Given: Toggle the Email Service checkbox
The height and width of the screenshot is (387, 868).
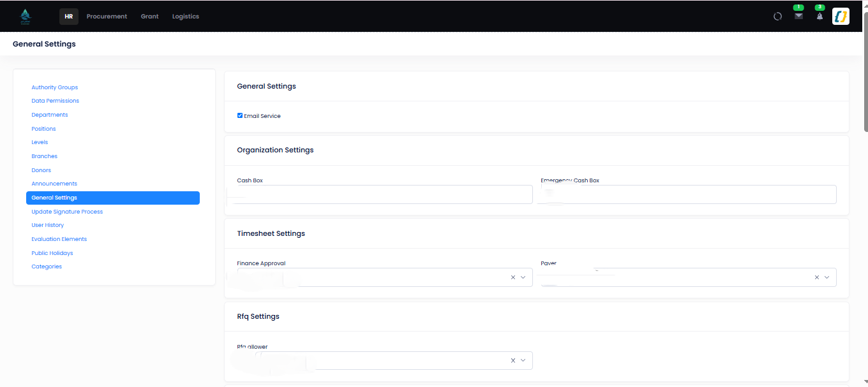Looking at the screenshot, I should [240, 115].
